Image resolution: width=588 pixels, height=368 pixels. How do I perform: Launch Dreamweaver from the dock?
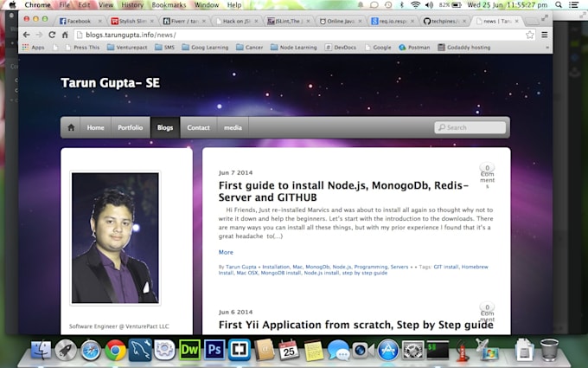pos(189,350)
